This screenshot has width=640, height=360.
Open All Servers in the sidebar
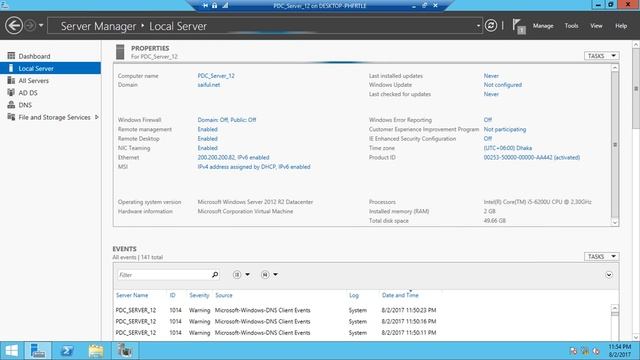(33, 81)
